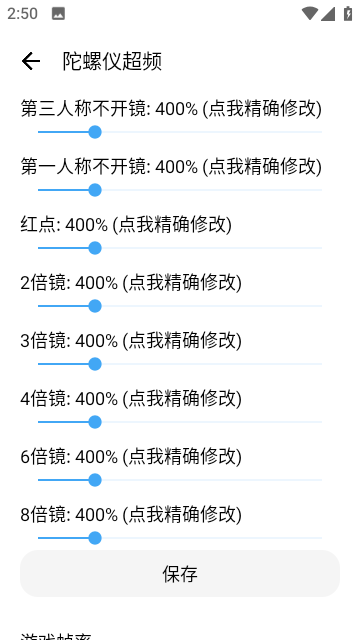Click the 保存 button

pos(180,573)
